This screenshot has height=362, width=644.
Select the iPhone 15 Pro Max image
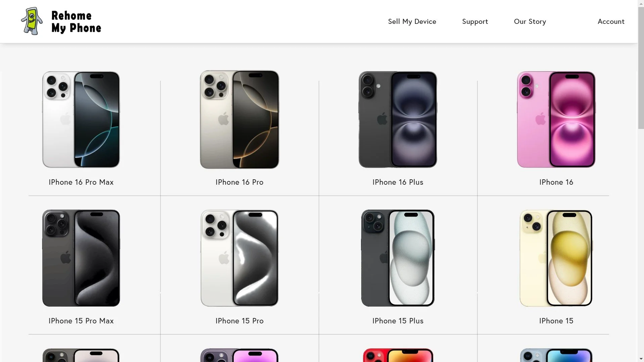coord(81,258)
